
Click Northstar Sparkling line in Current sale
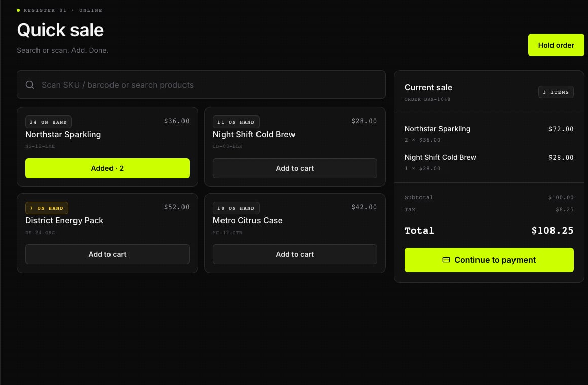[x=437, y=129]
